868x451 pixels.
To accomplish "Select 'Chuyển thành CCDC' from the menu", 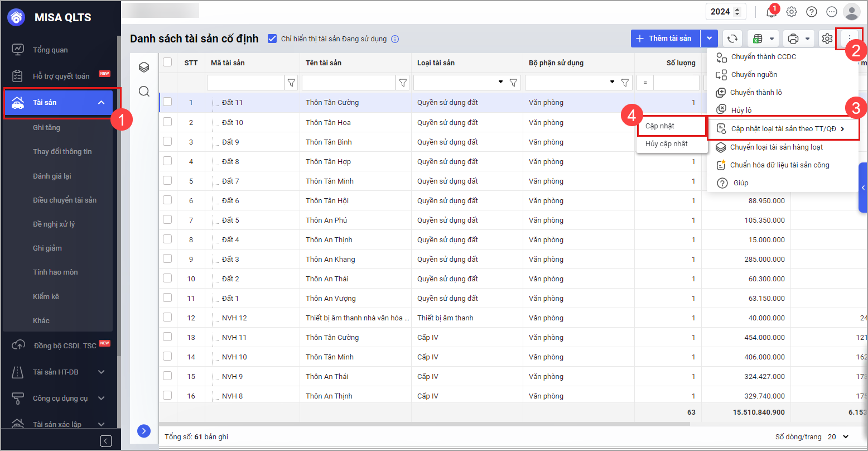I will tap(763, 57).
